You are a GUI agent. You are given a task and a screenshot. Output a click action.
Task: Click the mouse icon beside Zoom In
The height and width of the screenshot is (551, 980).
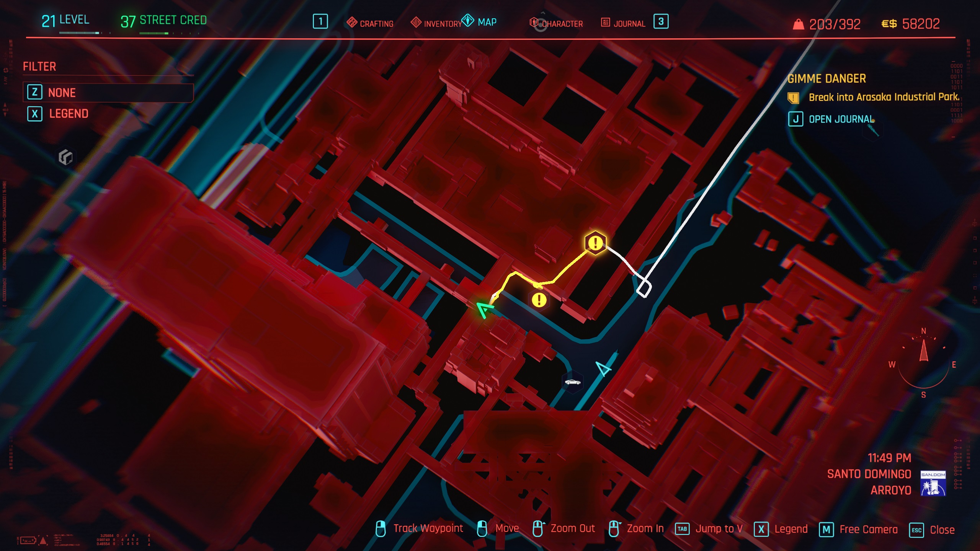point(614,529)
